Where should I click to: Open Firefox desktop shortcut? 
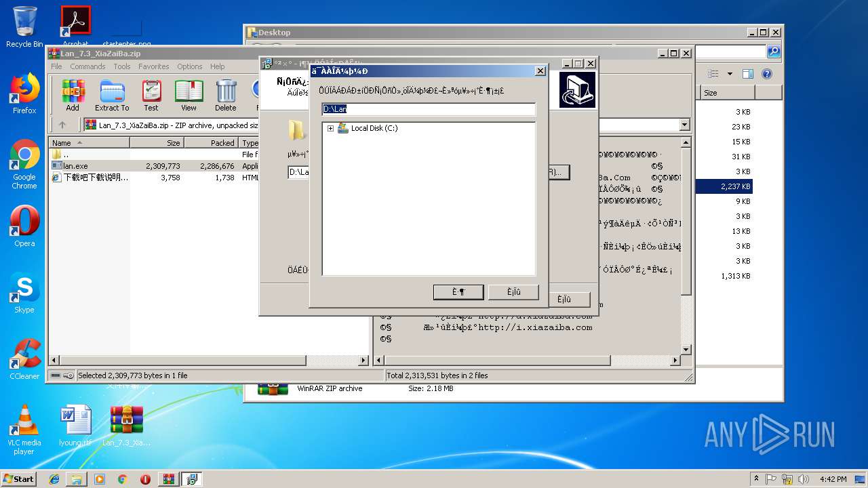tap(24, 94)
